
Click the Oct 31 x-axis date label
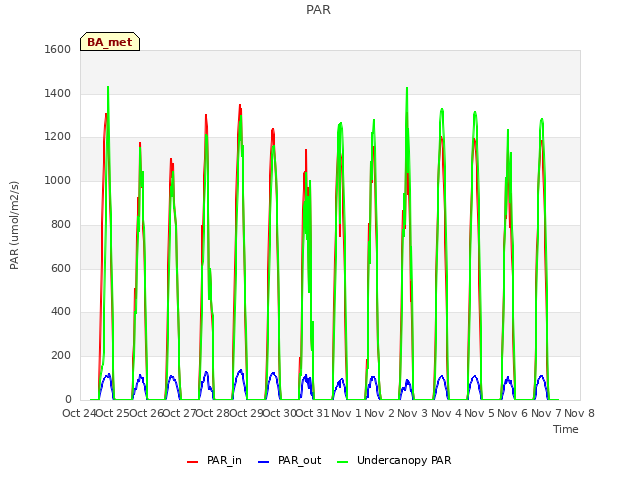(x=312, y=413)
